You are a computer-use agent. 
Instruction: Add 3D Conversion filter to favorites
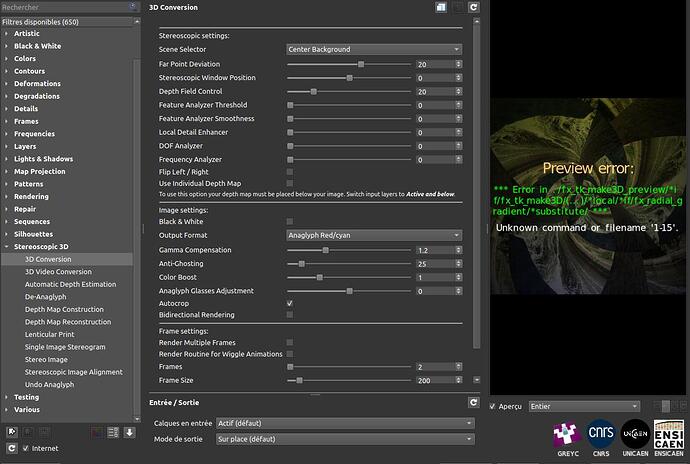tap(12, 432)
